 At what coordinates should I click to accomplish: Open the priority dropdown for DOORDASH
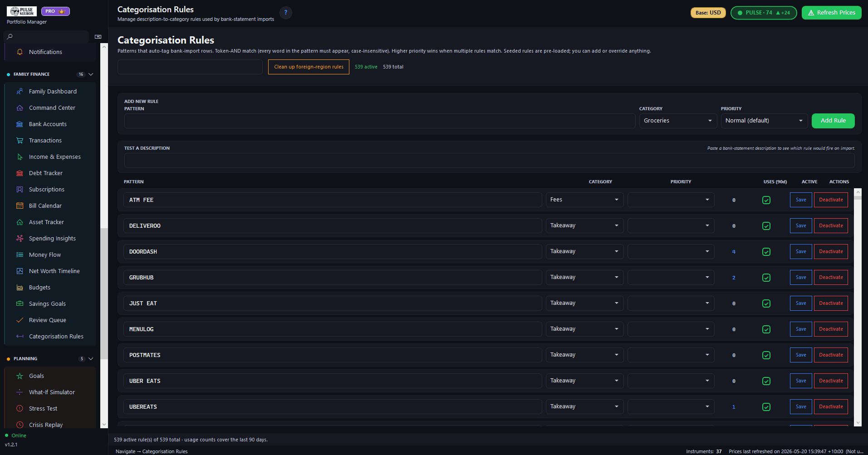[671, 252]
